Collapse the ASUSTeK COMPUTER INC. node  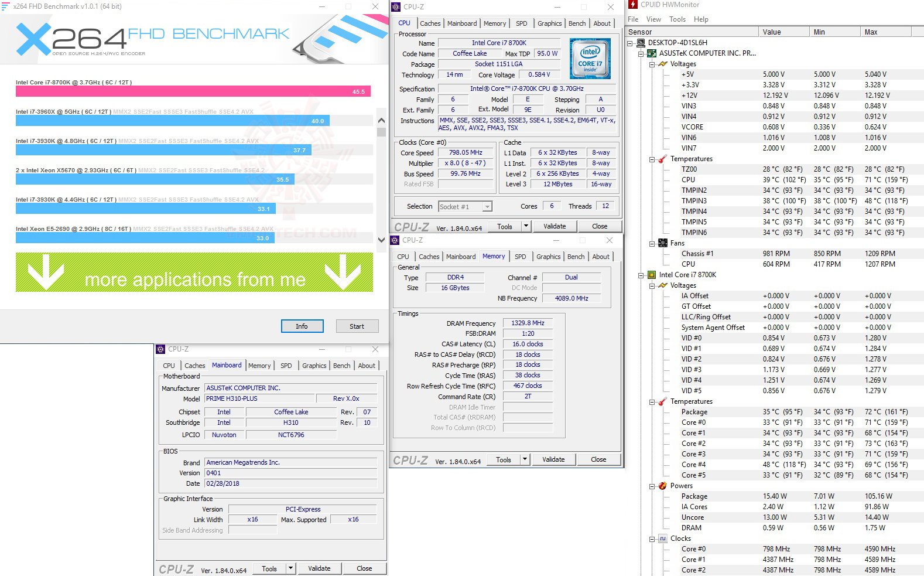(x=641, y=53)
